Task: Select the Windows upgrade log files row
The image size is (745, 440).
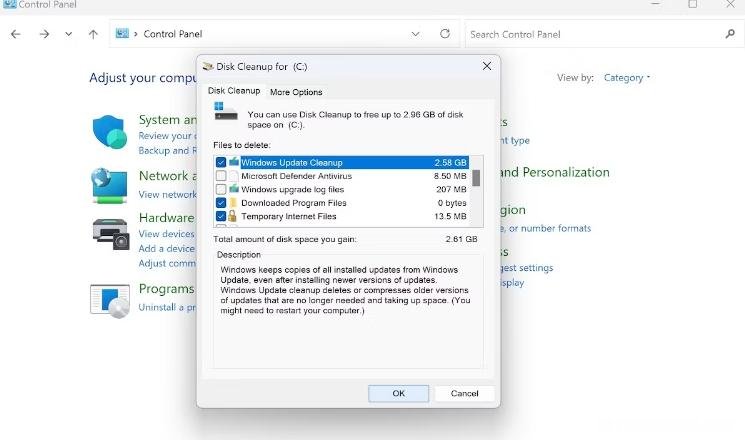Action: click(x=342, y=189)
